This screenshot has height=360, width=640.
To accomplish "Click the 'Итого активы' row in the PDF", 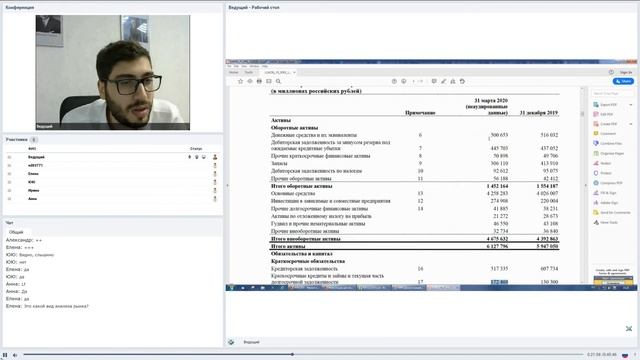I will coord(414,247).
